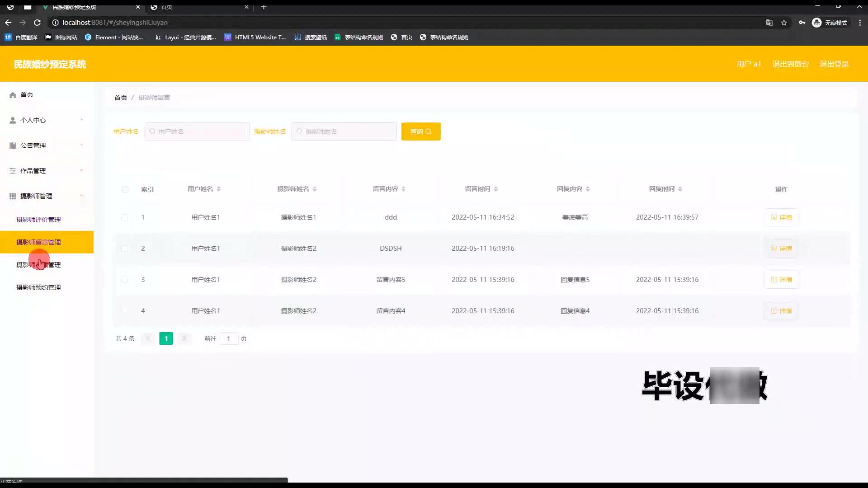Check the checkbox for the DSDSH row

(124, 249)
